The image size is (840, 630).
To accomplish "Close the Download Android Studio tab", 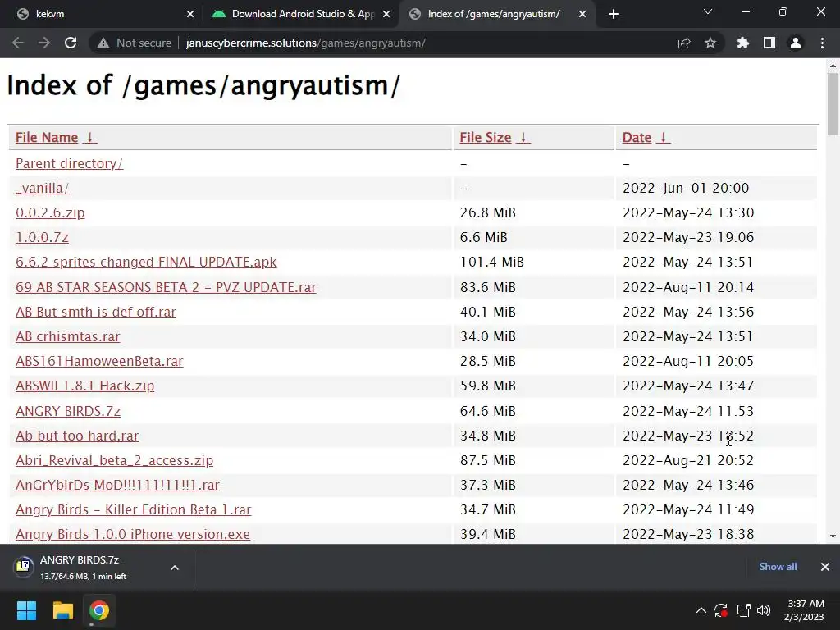I will [386, 14].
